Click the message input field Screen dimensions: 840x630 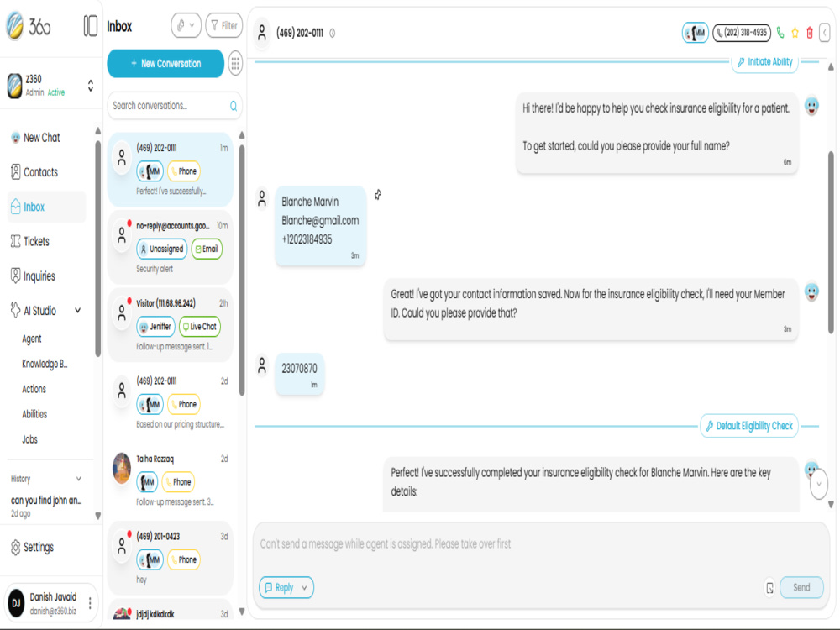point(541,544)
